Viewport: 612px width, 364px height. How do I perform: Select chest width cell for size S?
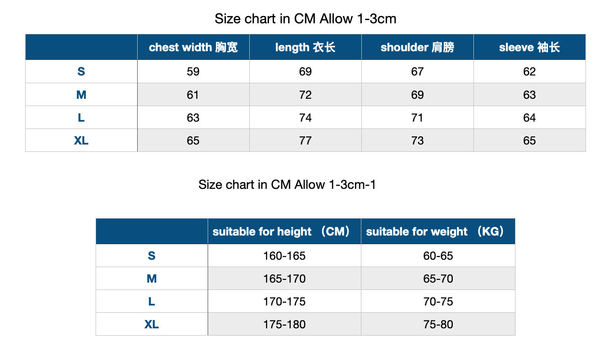tap(193, 72)
